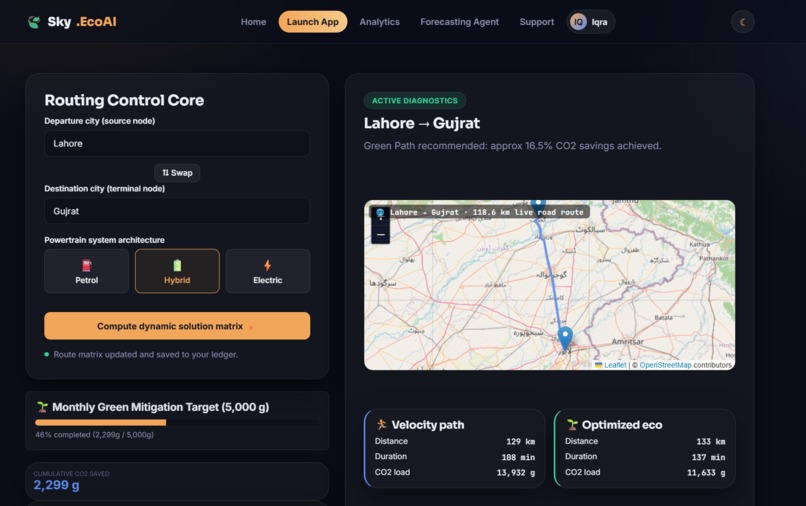Select the Velocity path card
Viewport: 806px width, 506px height.
(x=454, y=448)
